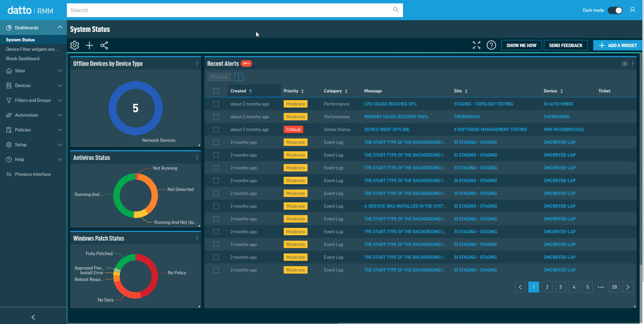Open THEIMOWSKI device link
Viewport: 644px width, 324px height.
point(557,117)
